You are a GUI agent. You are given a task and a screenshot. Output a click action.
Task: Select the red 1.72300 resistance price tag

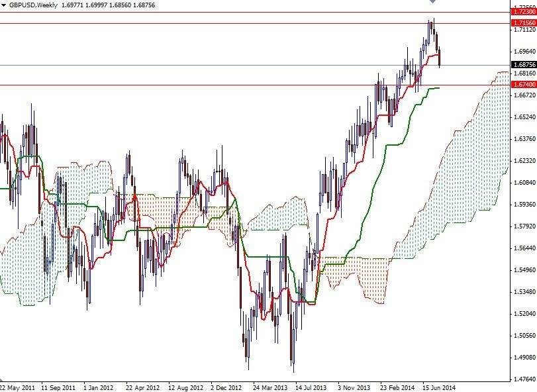[522, 12]
